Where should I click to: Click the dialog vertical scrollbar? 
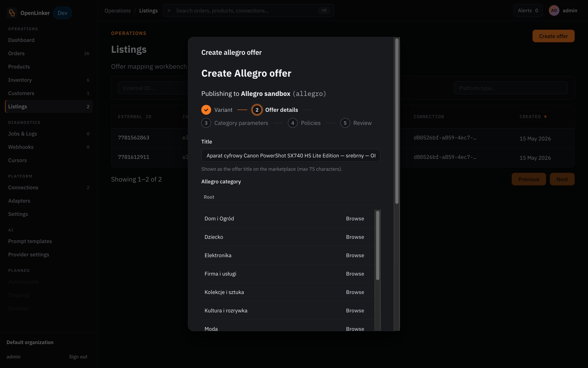397,121
